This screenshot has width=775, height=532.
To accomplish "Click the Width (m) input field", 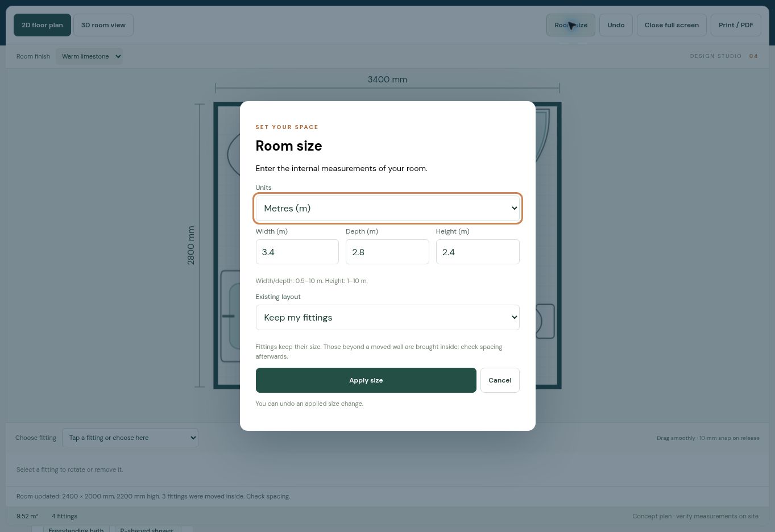I will point(297,252).
